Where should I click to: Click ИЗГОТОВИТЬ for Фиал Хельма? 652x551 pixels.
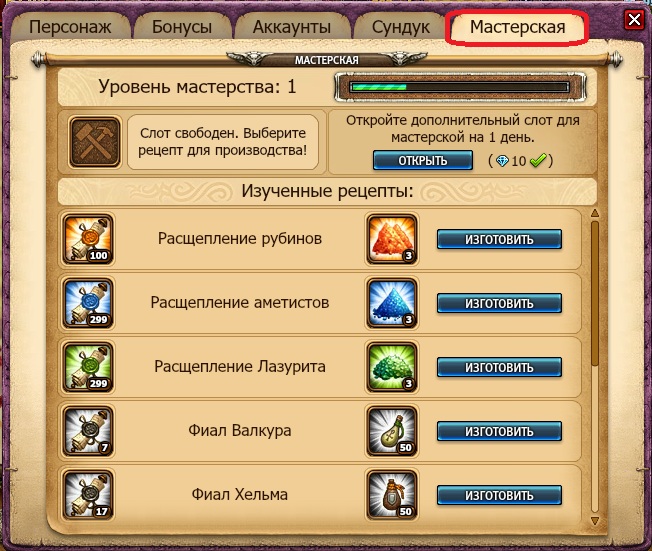[x=499, y=496]
